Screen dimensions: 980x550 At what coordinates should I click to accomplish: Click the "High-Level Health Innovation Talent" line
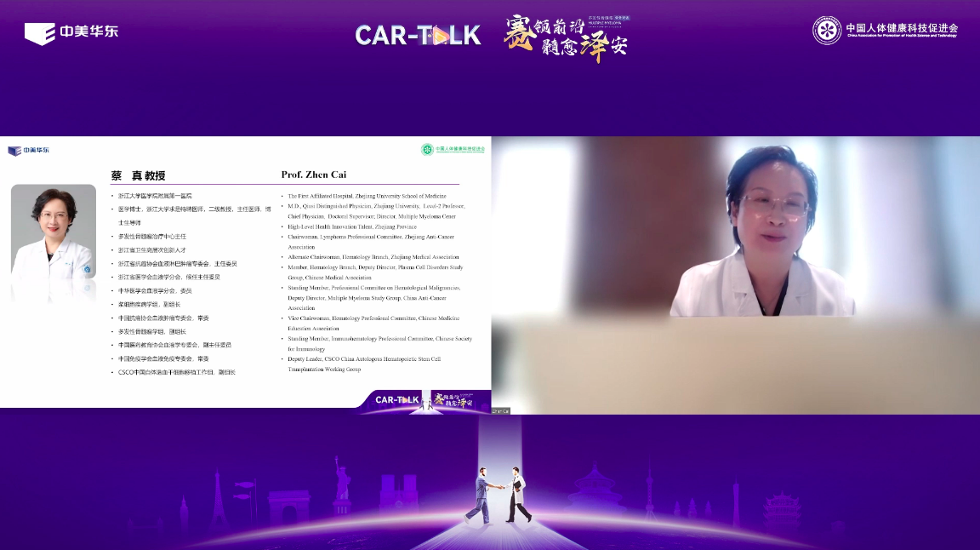(x=350, y=226)
